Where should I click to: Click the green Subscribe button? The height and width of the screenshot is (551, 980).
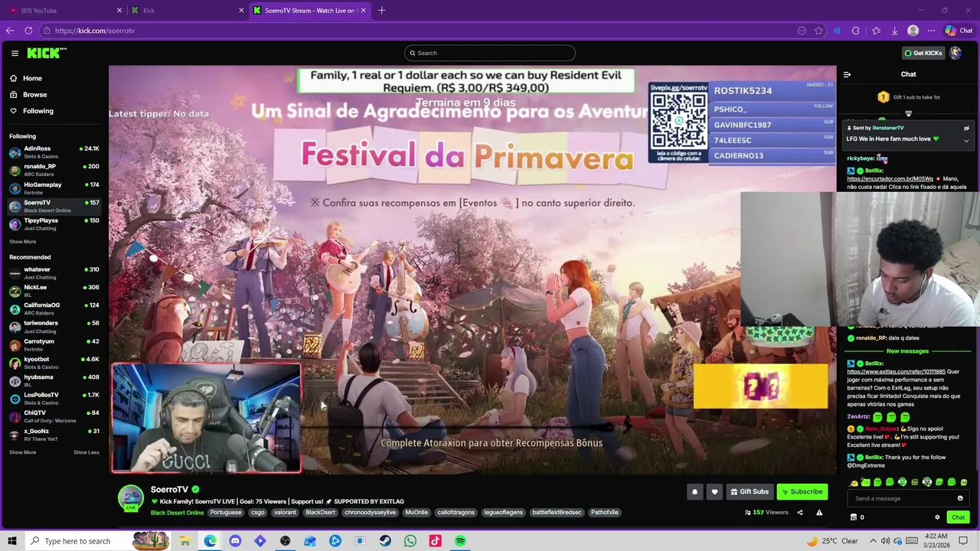(802, 492)
